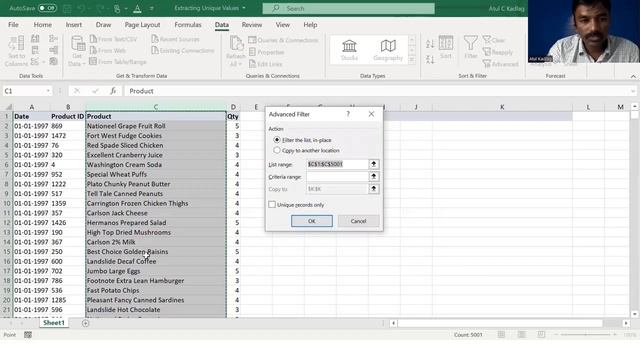Switch to the Review ribbon tab
The image size is (640, 360).
tap(252, 24)
